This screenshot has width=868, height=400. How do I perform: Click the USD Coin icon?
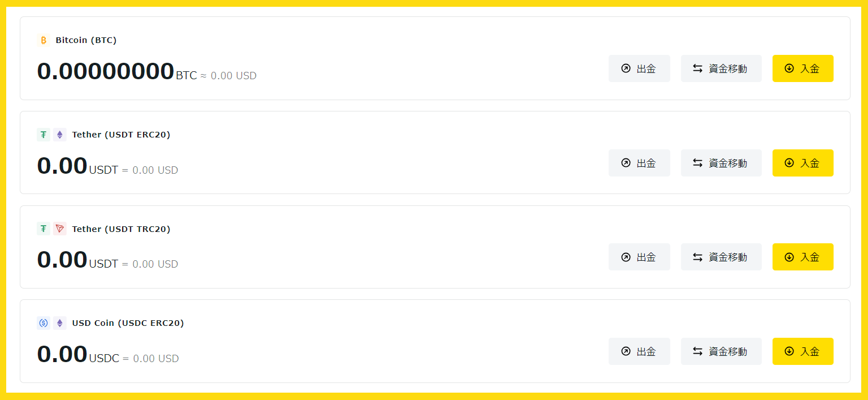[44, 323]
